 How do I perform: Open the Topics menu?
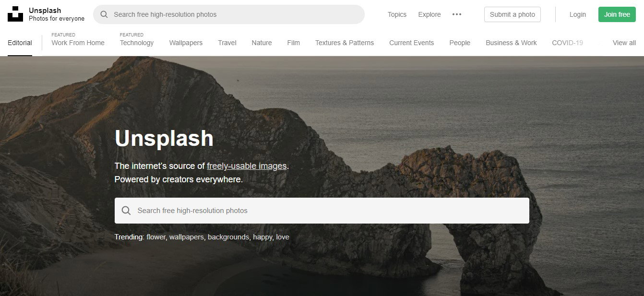pos(397,14)
